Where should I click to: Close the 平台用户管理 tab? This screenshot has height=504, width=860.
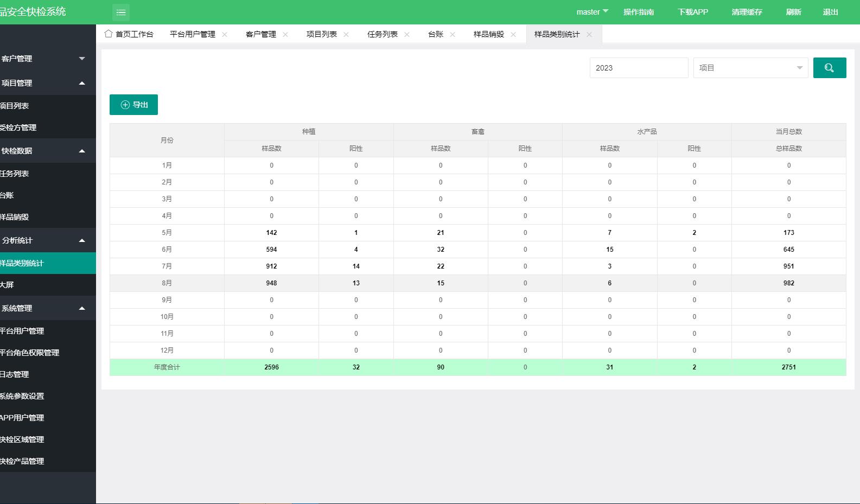[x=225, y=34]
